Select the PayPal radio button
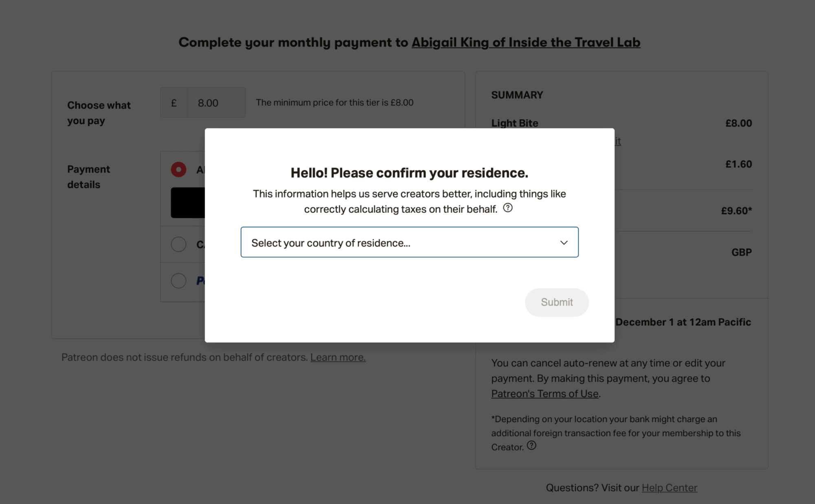 (x=178, y=280)
